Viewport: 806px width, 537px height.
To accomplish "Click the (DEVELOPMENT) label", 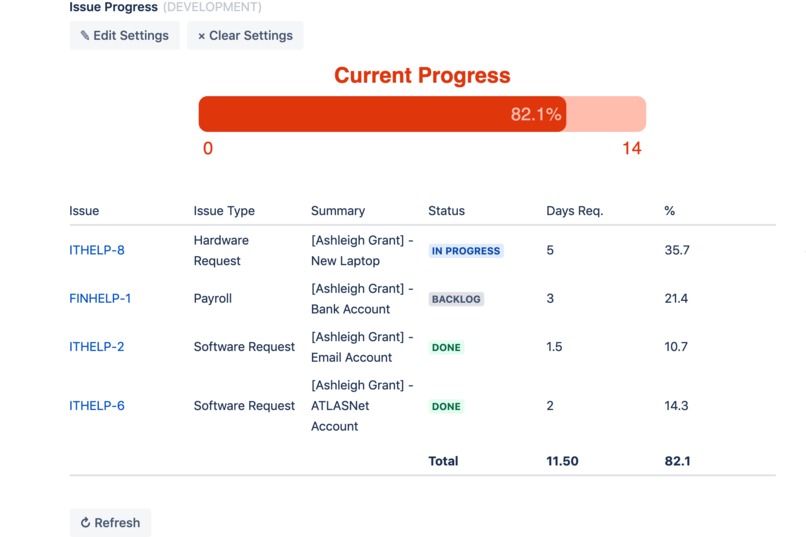I will [212, 7].
